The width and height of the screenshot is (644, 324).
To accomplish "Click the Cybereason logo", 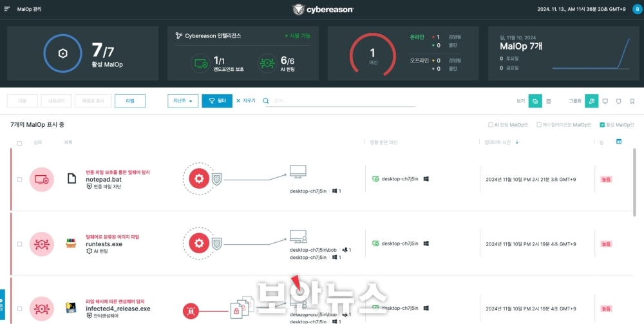I will (323, 10).
